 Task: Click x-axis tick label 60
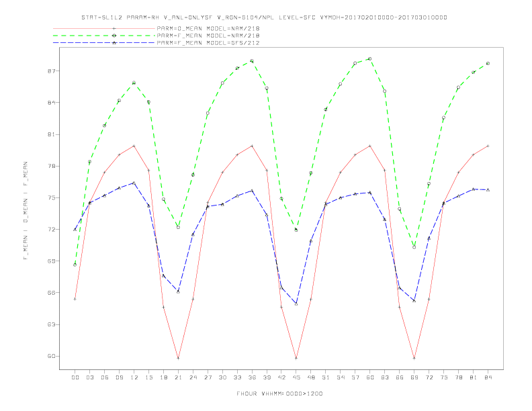(370, 377)
